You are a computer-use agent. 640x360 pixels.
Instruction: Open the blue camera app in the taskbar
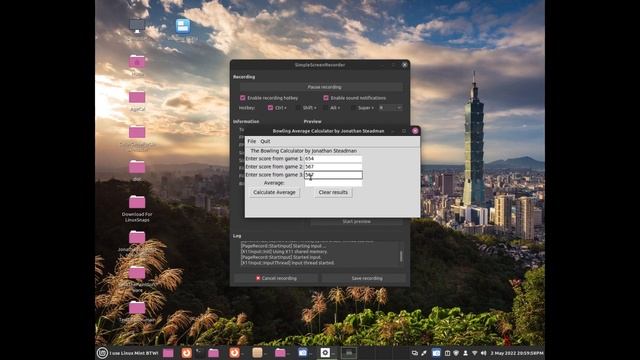[x=302, y=353]
